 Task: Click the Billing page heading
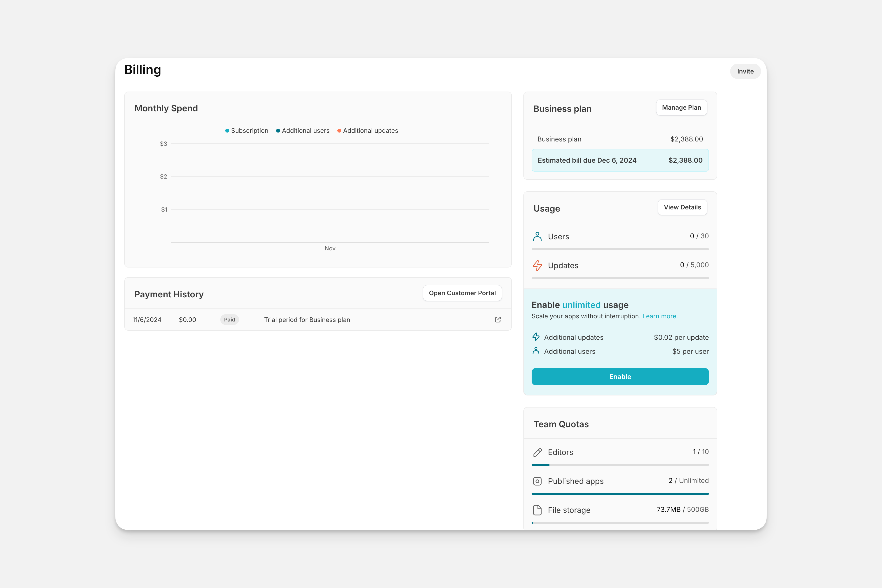pyautogui.click(x=142, y=70)
